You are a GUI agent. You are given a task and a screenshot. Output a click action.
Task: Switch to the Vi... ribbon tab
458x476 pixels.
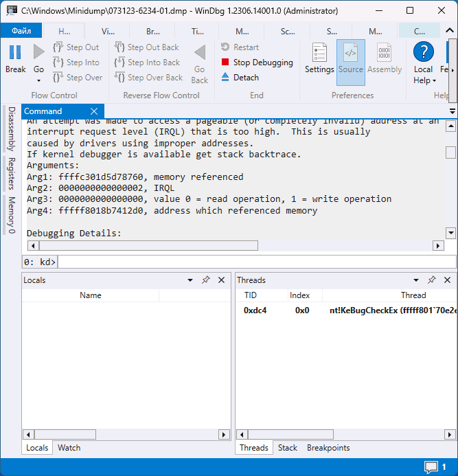click(x=108, y=32)
